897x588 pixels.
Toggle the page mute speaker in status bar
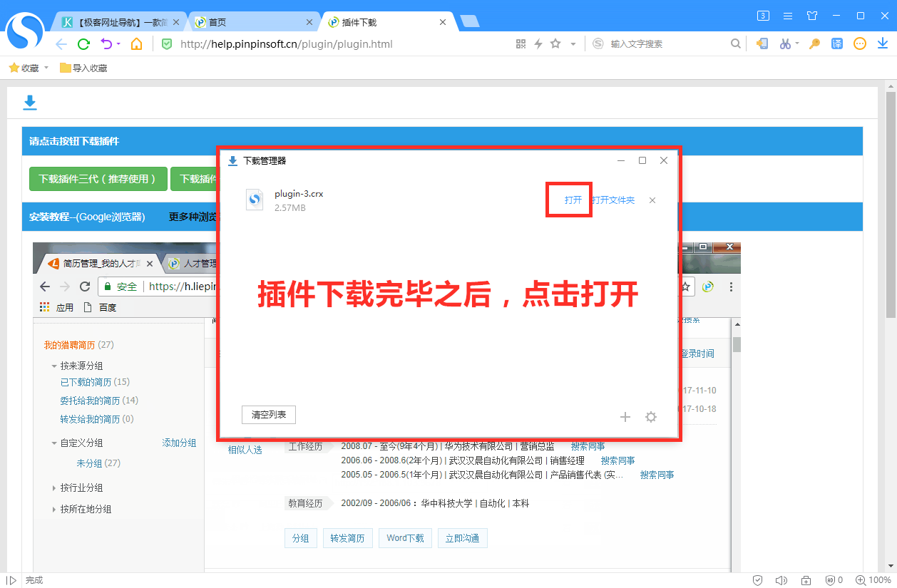[781, 579]
